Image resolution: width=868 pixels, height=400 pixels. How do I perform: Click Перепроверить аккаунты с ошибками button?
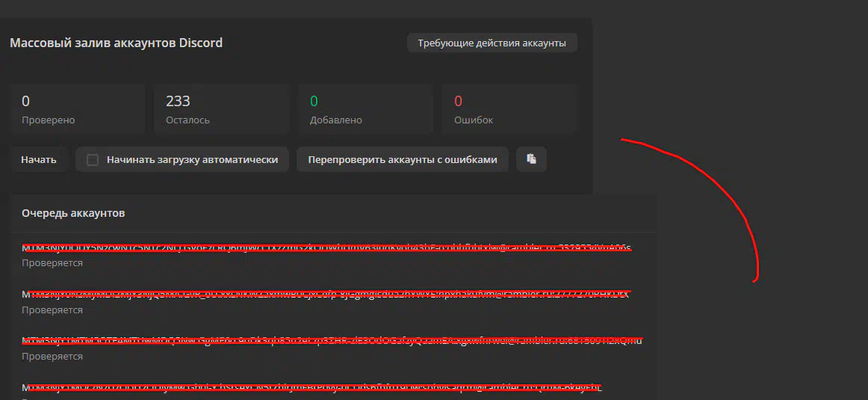click(x=403, y=159)
